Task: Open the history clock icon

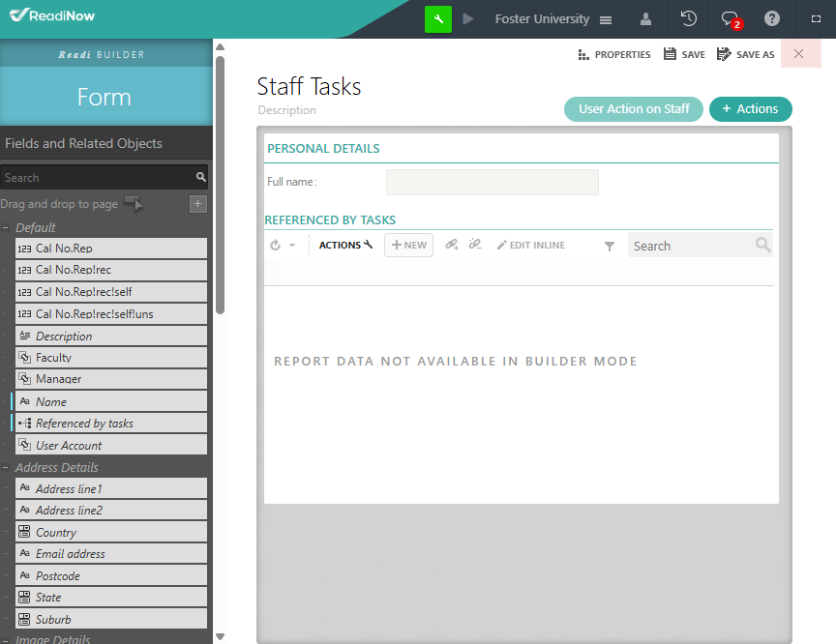Action: coord(688,18)
